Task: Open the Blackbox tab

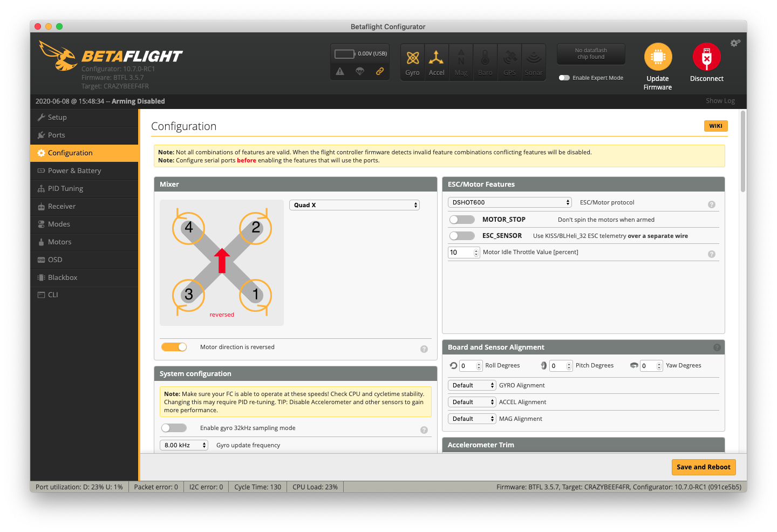Action: pyautogui.click(x=84, y=277)
